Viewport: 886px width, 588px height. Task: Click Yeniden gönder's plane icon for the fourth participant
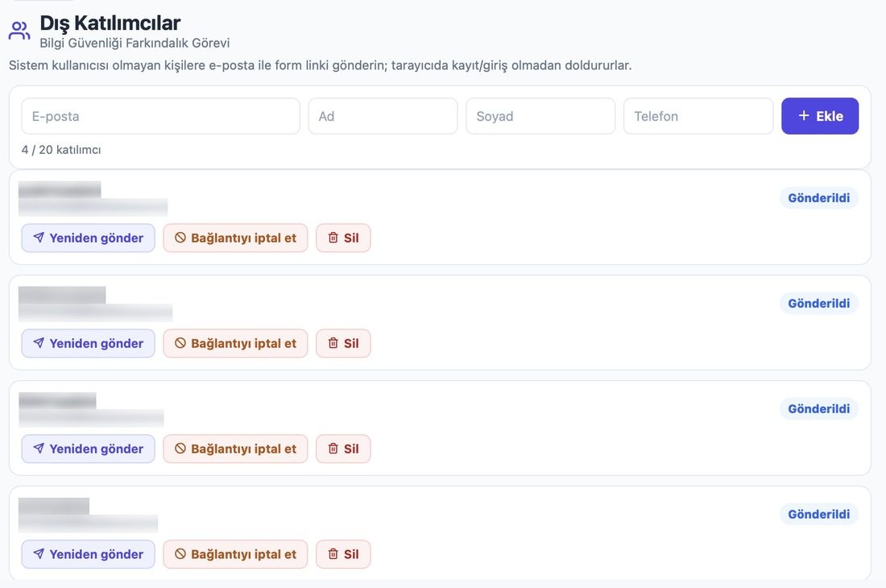39,554
